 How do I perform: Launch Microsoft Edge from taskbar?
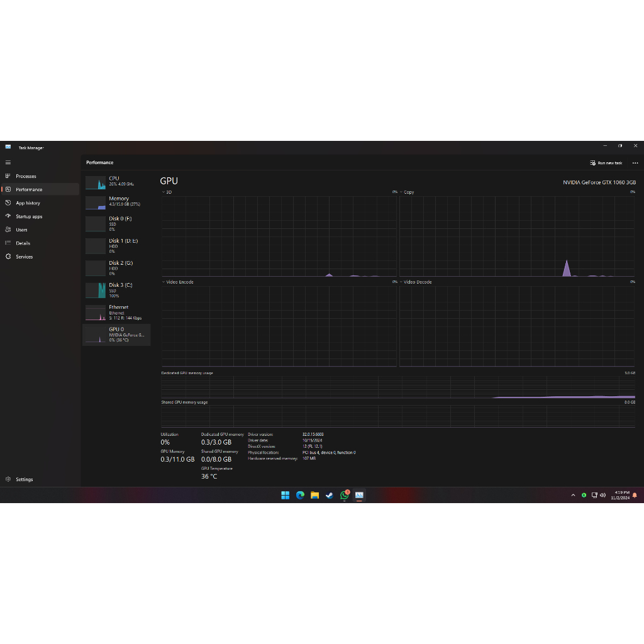pyautogui.click(x=300, y=496)
